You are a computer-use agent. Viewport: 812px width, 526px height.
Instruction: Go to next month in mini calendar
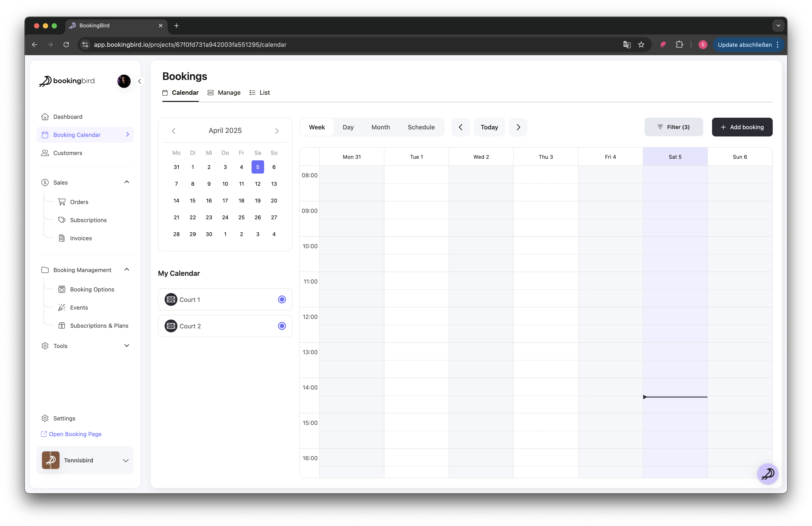pos(277,131)
